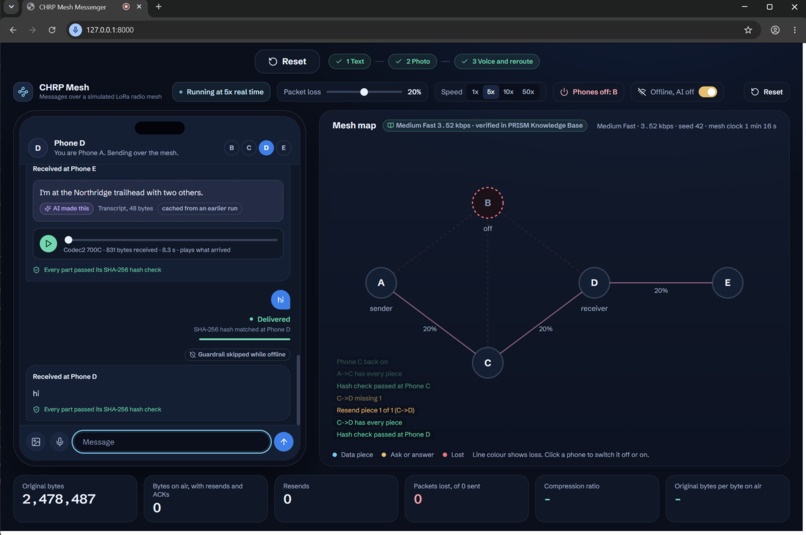Click the audio playback progress slider
Viewport: 806px width, 535px height.
point(171,239)
